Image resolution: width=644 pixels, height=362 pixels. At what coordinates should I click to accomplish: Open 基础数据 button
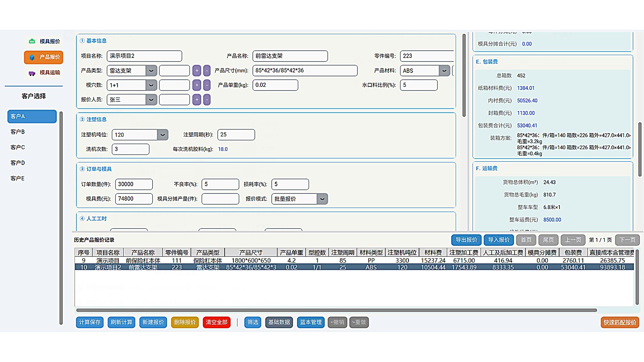click(279, 323)
